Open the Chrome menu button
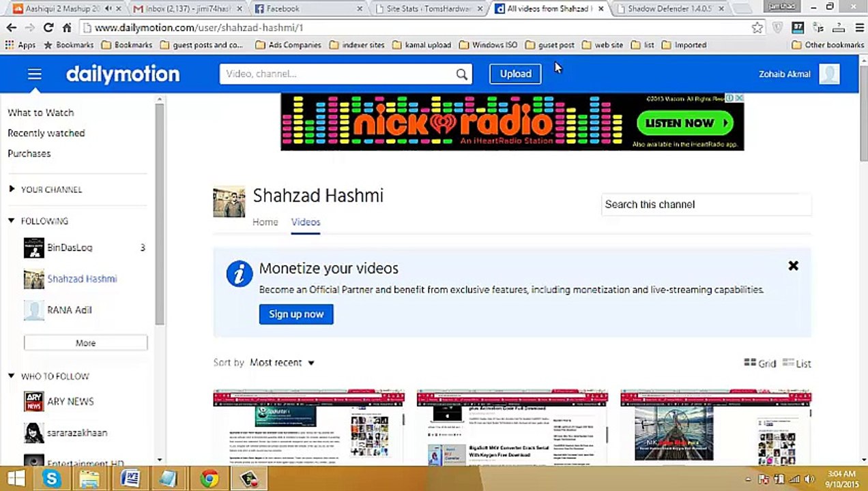Screen dimensions: 868x491 click(x=859, y=28)
